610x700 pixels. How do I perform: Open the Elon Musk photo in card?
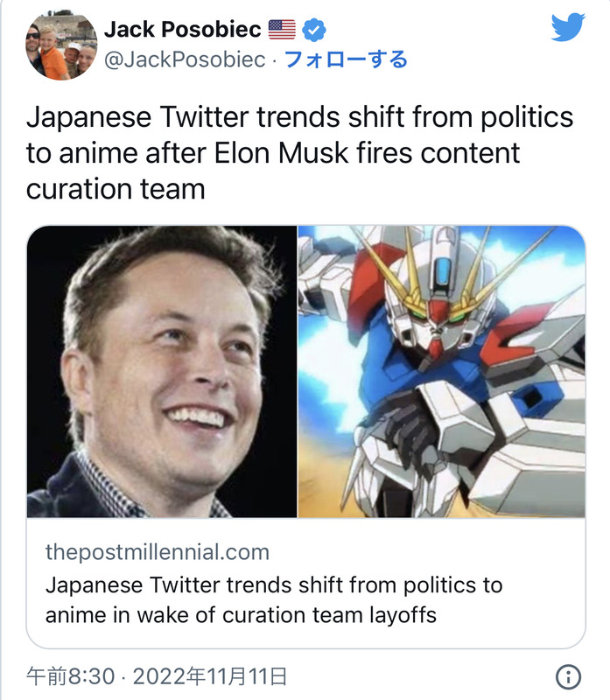(x=162, y=371)
